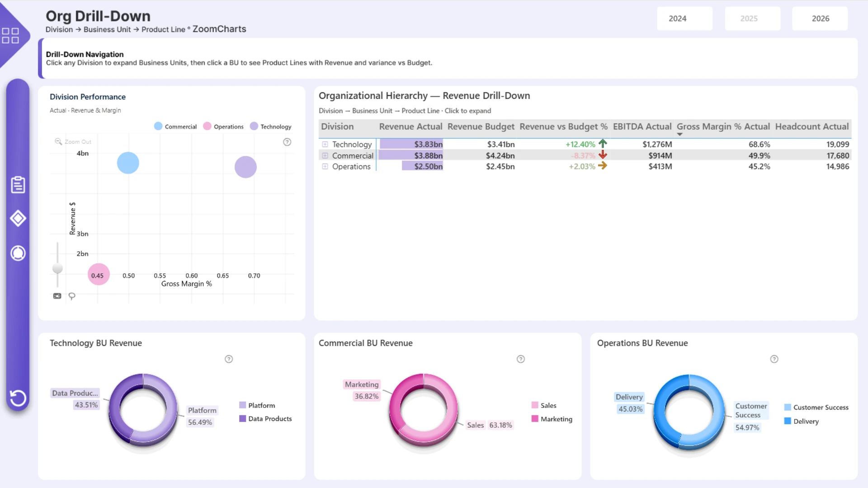868x488 pixels.
Task: Select the 2024 year filter
Action: click(684, 19)
